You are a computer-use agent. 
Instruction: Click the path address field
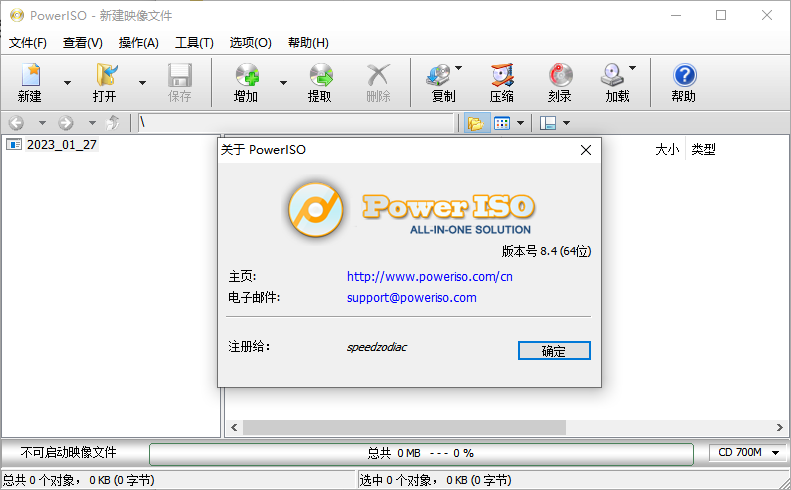tap(296, 123)
